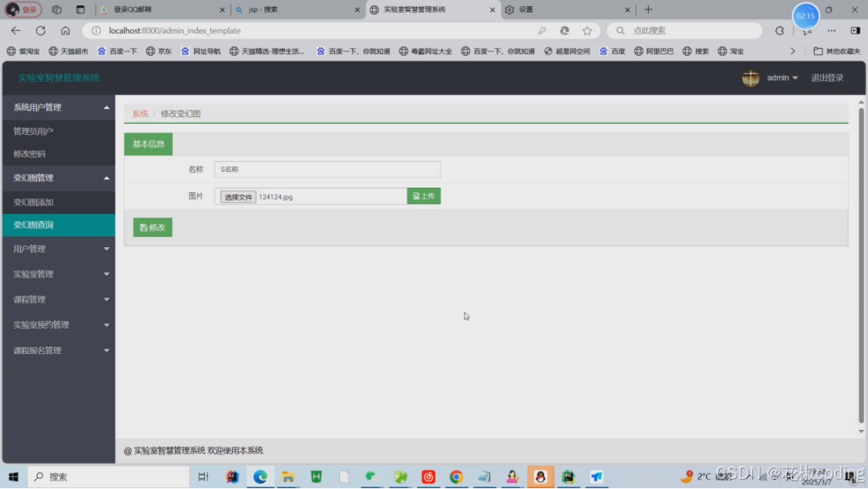Image resolution: width=868 pixels, height=489 pixels.
Task: Select the 基本信息 tab
Action: pos(148,144)
